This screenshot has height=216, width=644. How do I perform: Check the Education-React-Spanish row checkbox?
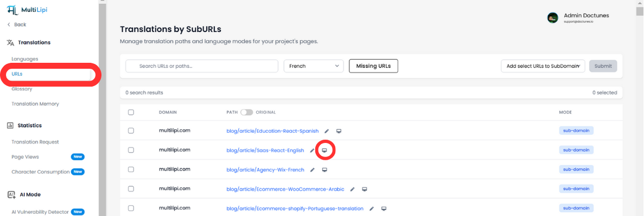131,131
